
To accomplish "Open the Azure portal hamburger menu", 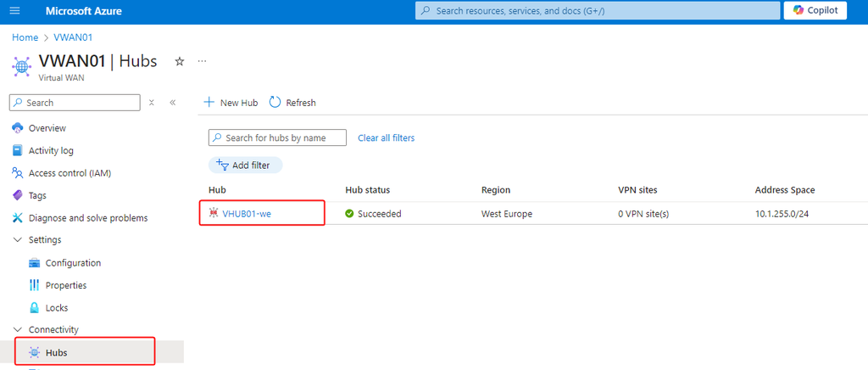I will click(15, 10).
